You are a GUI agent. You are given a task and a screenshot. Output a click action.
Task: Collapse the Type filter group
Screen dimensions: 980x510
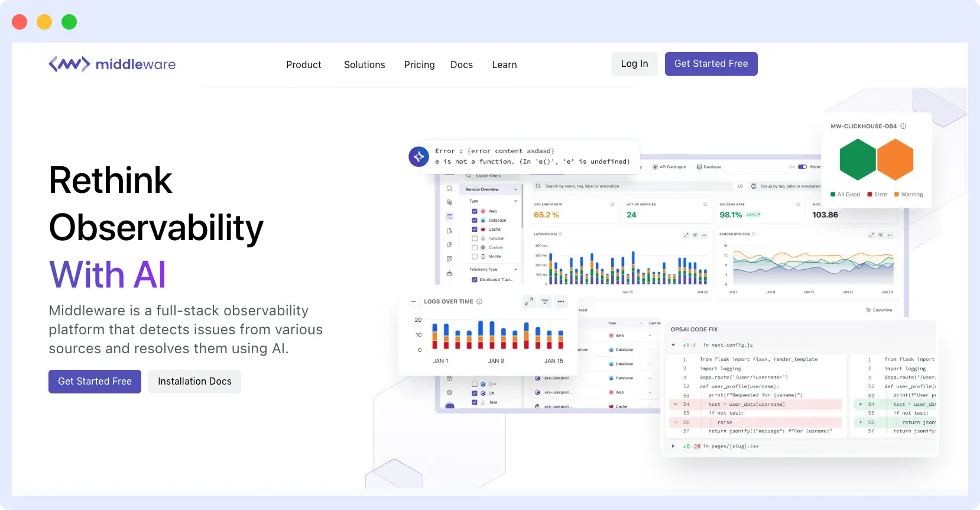[x=515, y=201]
